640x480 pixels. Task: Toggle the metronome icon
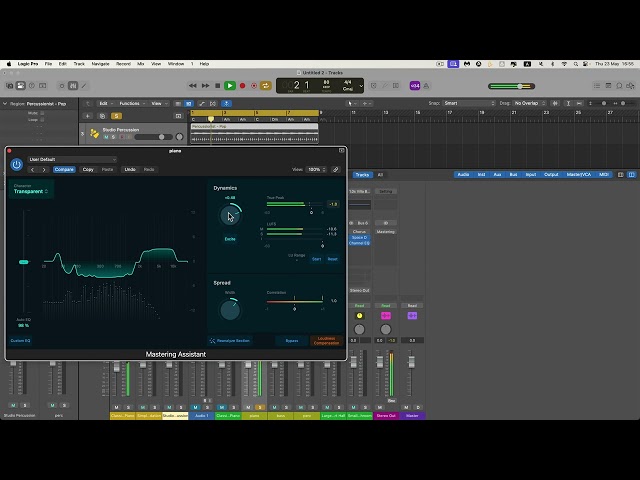pyautogui.click(x=426, y=86)
